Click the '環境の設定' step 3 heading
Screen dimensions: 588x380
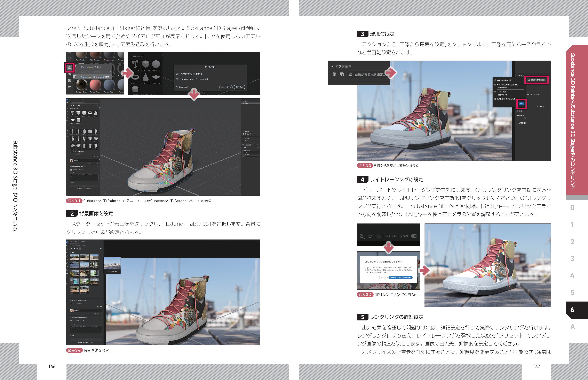coord(382,34)
